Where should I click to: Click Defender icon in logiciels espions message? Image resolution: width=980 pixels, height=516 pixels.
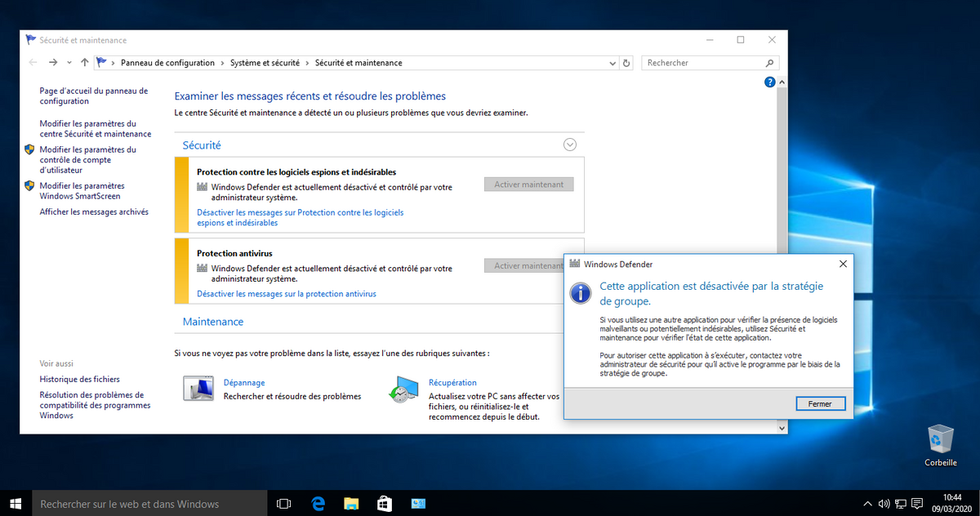coord(203,187)
